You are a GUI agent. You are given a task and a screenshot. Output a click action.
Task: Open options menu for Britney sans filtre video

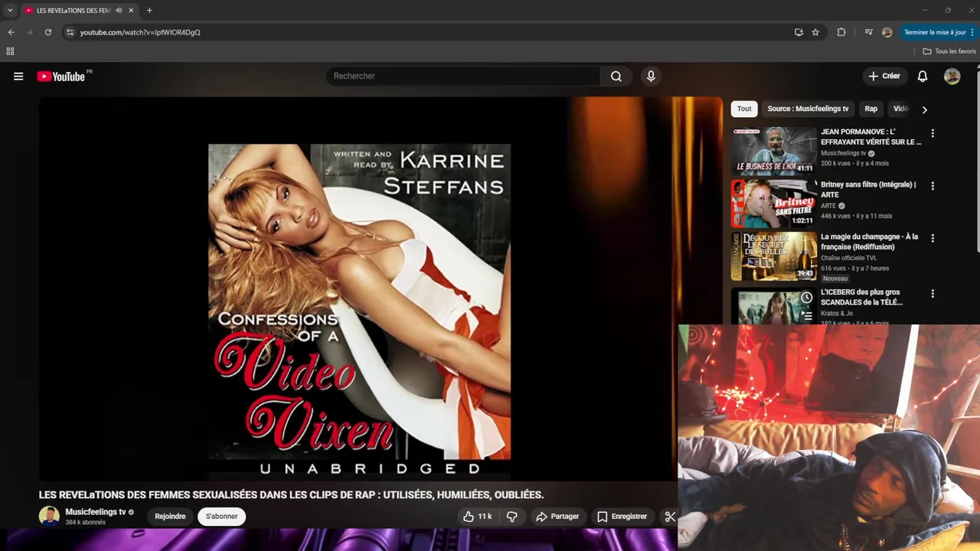[933, 186]
